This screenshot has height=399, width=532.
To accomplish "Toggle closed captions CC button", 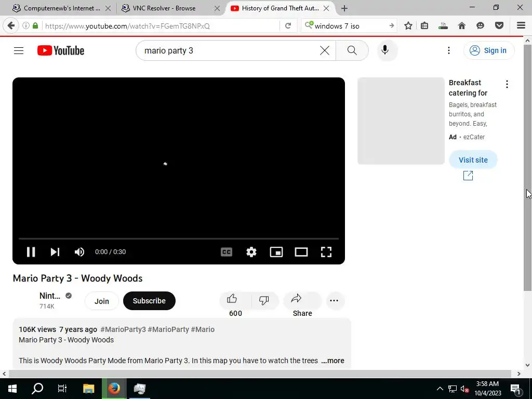I will pyautogui.click(x=227, y=252).
